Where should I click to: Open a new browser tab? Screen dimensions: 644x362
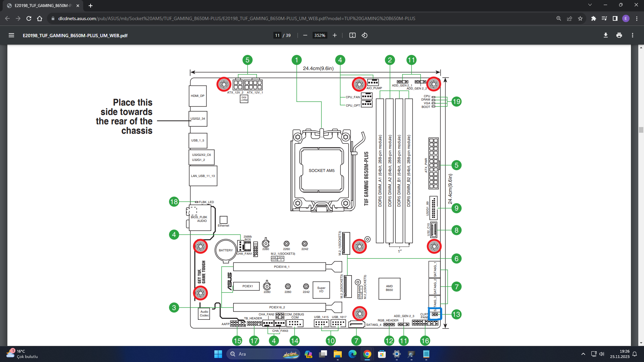coord(91,6)
